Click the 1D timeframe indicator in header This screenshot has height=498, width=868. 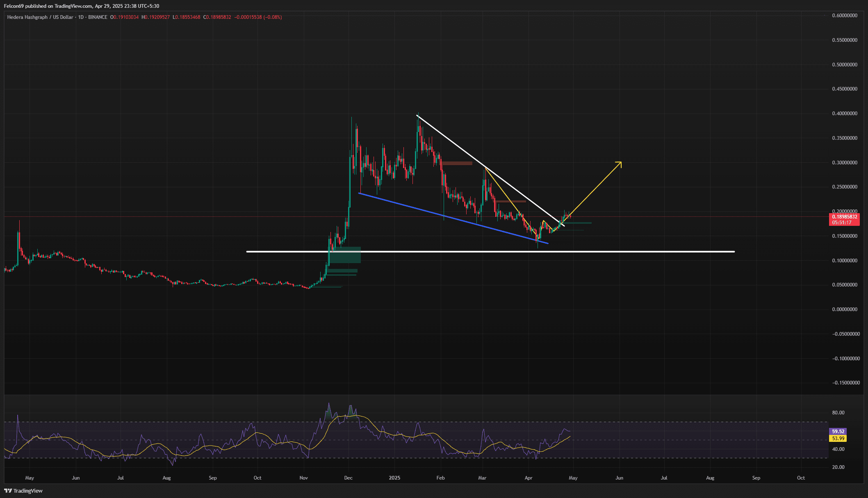pos(81,17)
